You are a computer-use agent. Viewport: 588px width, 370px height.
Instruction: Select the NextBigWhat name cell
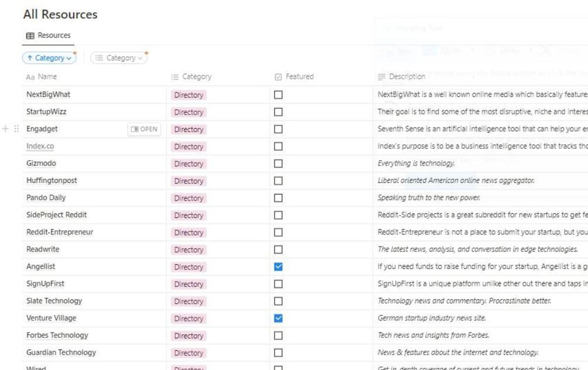pos(94,95)
